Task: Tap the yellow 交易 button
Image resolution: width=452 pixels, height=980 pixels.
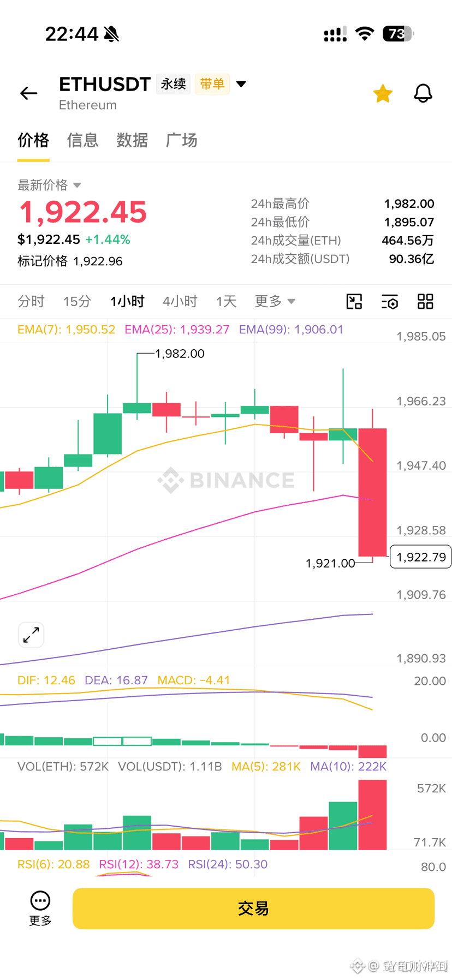Action: pyautogui.click(x=253, y=909)
